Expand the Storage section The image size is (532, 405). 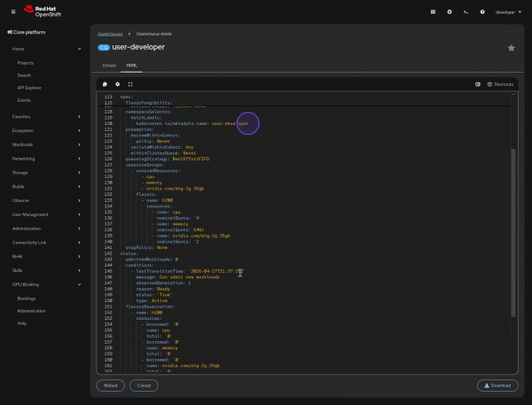(x=46, y=173)
